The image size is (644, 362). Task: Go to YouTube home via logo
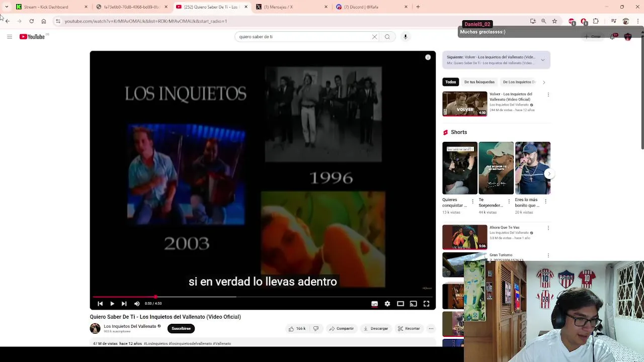click(32, 37)
